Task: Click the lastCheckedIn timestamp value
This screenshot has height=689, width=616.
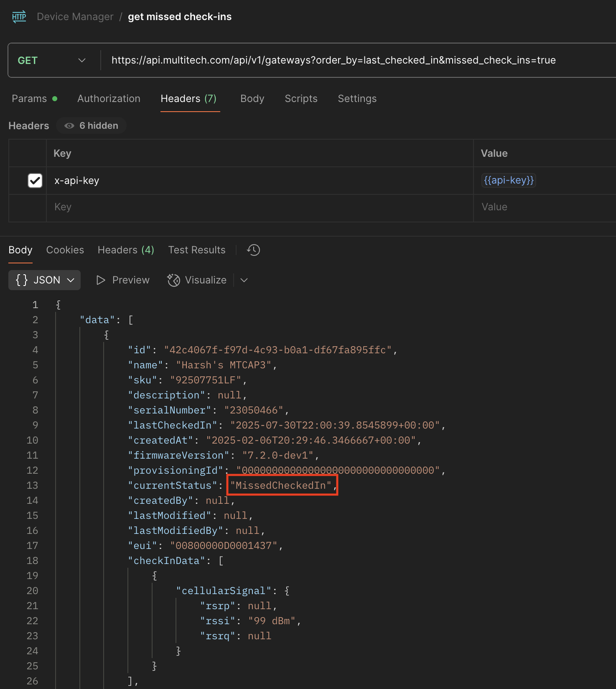Action: [335, 425]
